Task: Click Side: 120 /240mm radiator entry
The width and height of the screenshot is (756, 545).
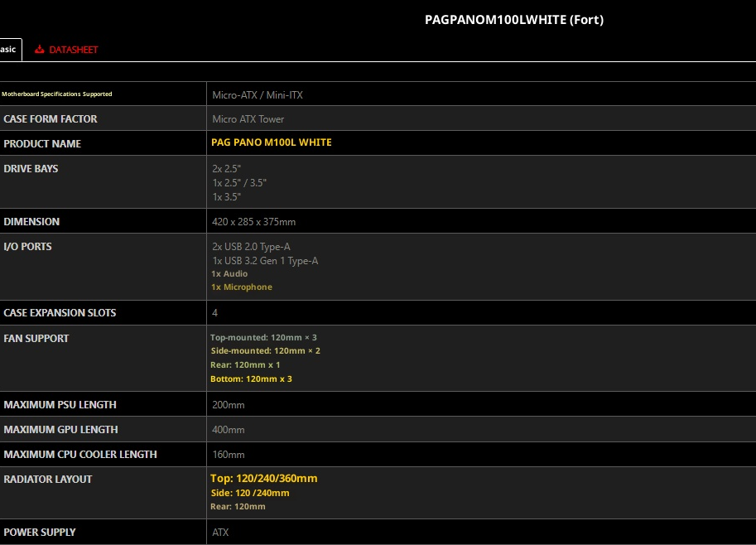Action: click(x=250, y=493)
